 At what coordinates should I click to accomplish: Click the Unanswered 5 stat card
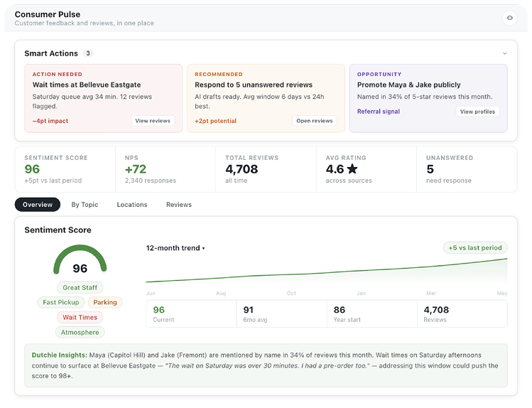pos(467,169)
